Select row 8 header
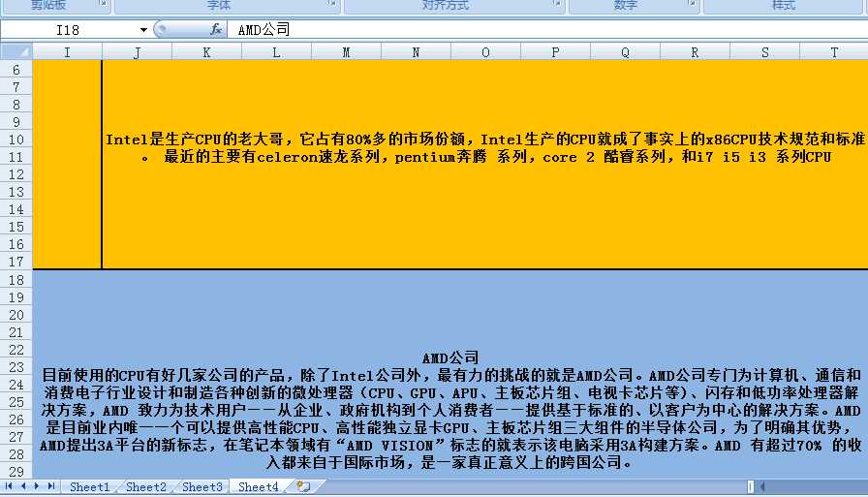The height and width of the screenshot is (497, 868). pos(16,105)
